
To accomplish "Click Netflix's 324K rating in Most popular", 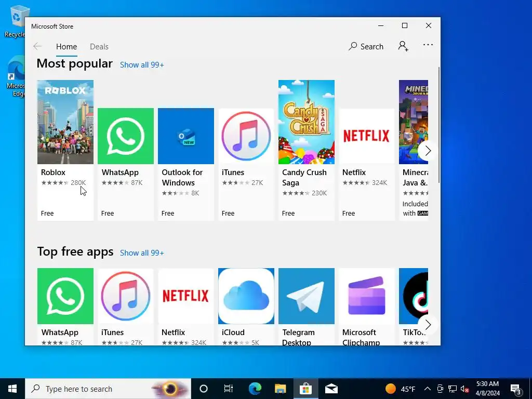I will click(x=379, y=182).
